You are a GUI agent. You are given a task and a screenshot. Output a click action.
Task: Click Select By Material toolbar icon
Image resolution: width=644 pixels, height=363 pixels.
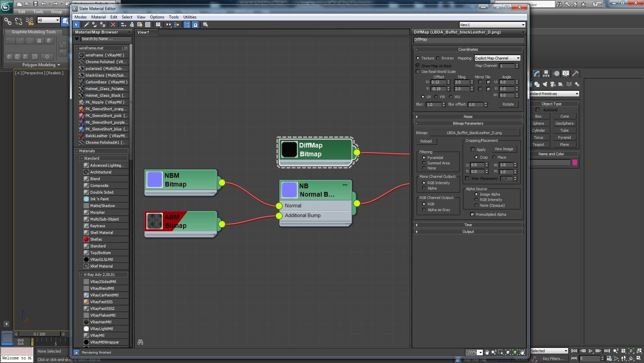point(205,25)
